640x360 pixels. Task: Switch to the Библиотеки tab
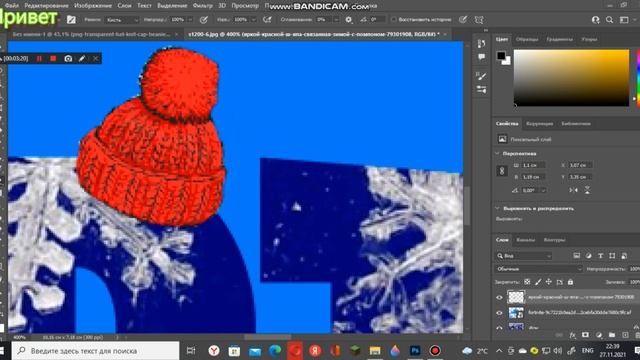point(576,124)
